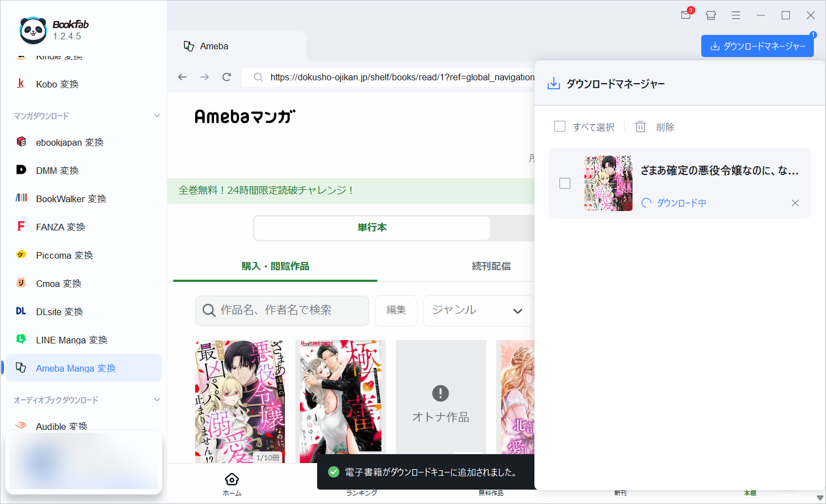Collapse the オーディオブックダウンロード section

(x=157, y=400)
